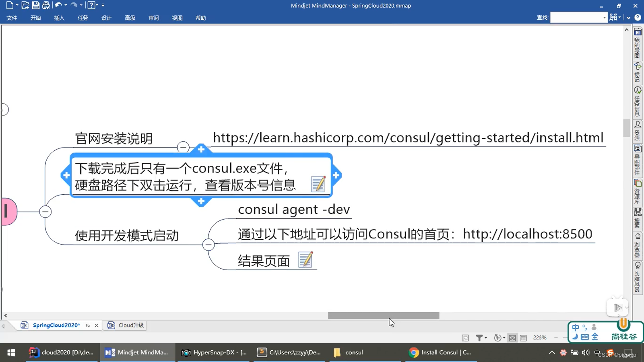Click the blue help circle icon top right
This screenshot has width=644, height=362.
pyautogui.click(x=638, y=17)
